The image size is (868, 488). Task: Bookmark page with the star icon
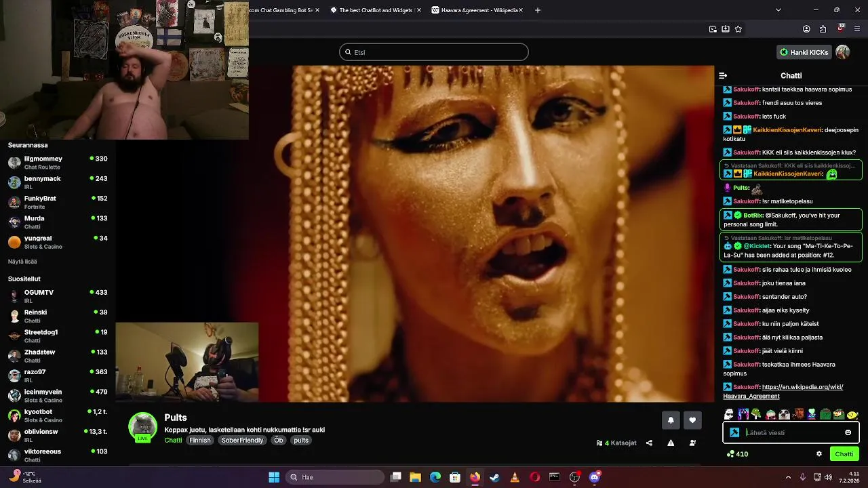tap(738, 29)
